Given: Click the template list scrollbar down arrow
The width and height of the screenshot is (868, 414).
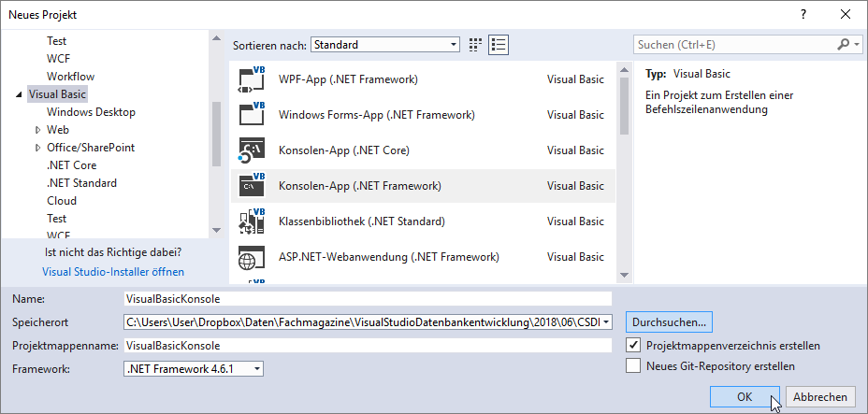Looking at the screenshot, I should [x=624, y=275].
